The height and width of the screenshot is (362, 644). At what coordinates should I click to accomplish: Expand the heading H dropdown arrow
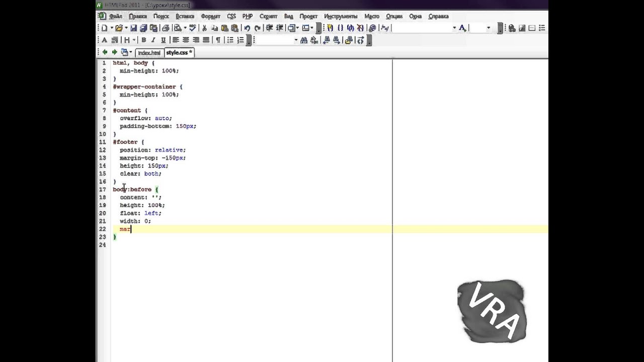click(134, 40)
